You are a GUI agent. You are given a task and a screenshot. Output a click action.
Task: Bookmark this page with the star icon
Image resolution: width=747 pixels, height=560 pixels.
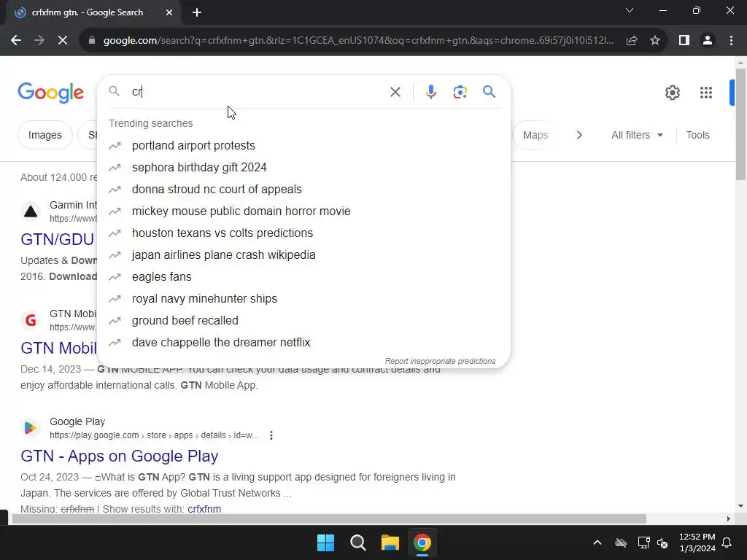655,41
